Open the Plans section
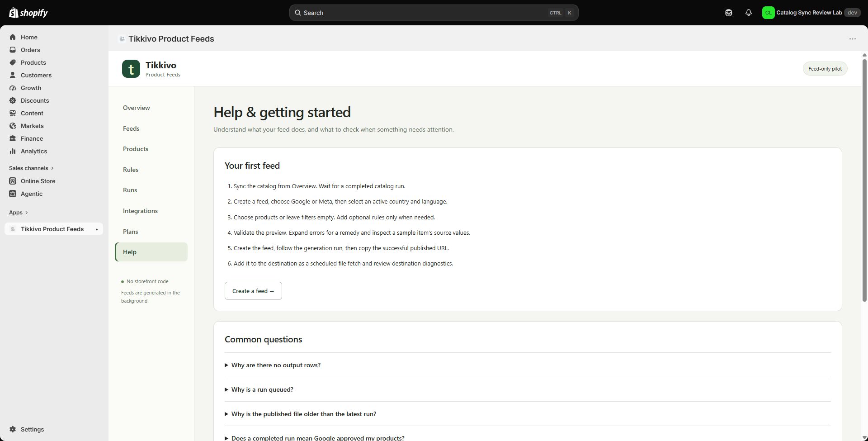The height and width of the screenshot is (441, 868). [x=151, y=232]
